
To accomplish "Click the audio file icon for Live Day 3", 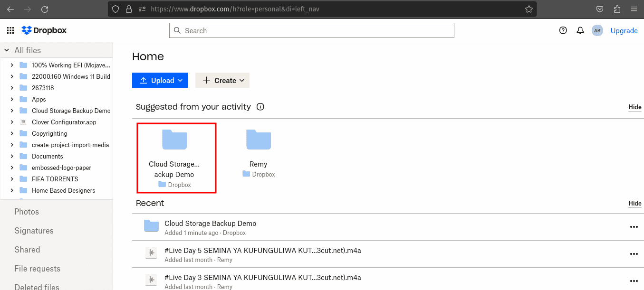I will pyautogui.click(x=151, y=280).
